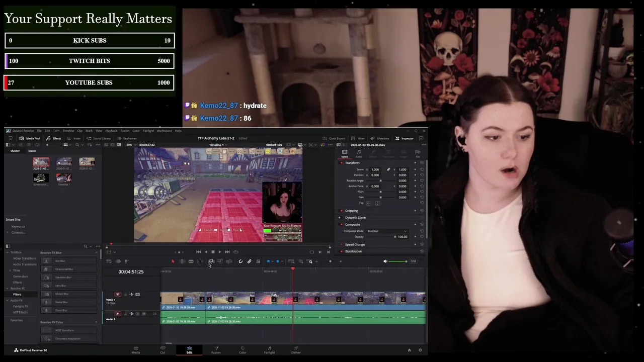Open the Mixer panel
644x362 pixels.
pyautogui.click(x=358, y=138)
